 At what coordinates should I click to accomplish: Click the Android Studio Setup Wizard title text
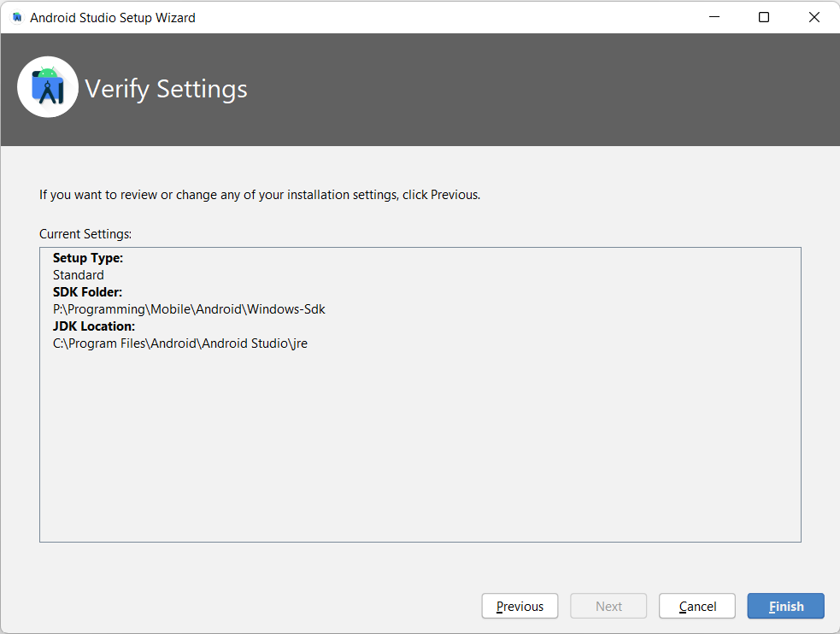pos(112,16)
